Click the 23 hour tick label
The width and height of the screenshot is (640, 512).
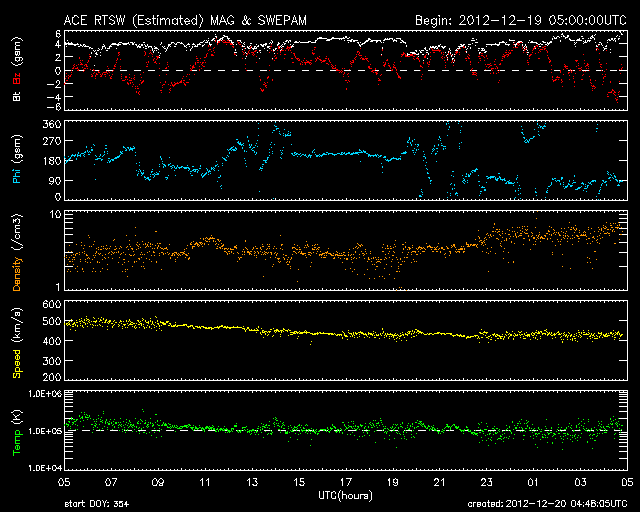[x=486, y=482]
